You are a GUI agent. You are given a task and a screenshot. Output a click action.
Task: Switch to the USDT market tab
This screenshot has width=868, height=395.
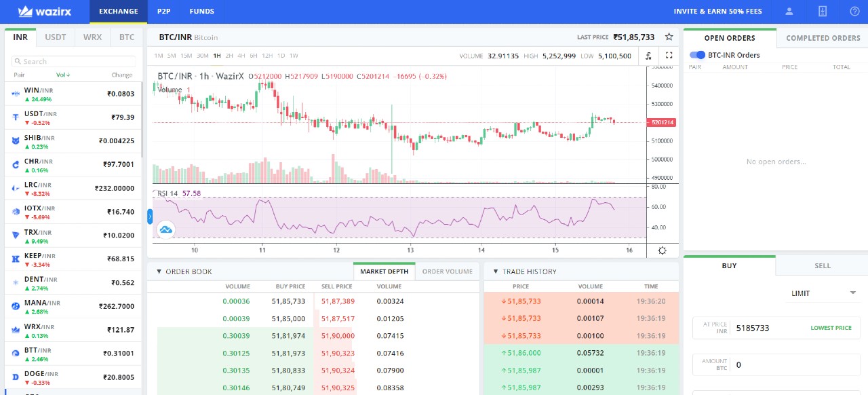coord(56,37)
